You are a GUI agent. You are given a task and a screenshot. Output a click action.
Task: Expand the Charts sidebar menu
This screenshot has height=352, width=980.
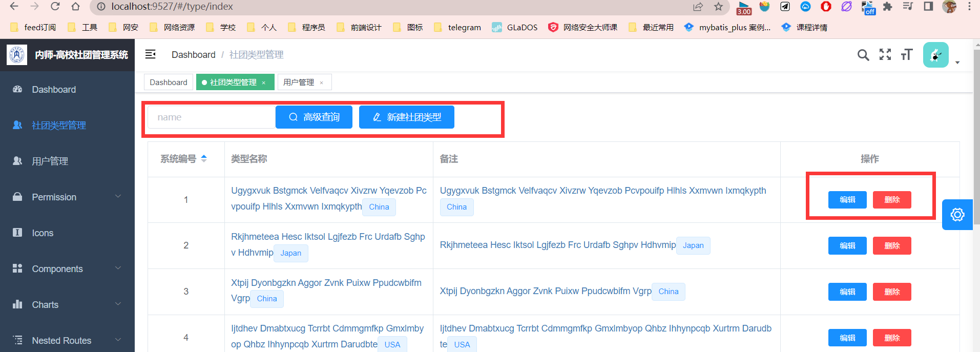tap(67, 305)
